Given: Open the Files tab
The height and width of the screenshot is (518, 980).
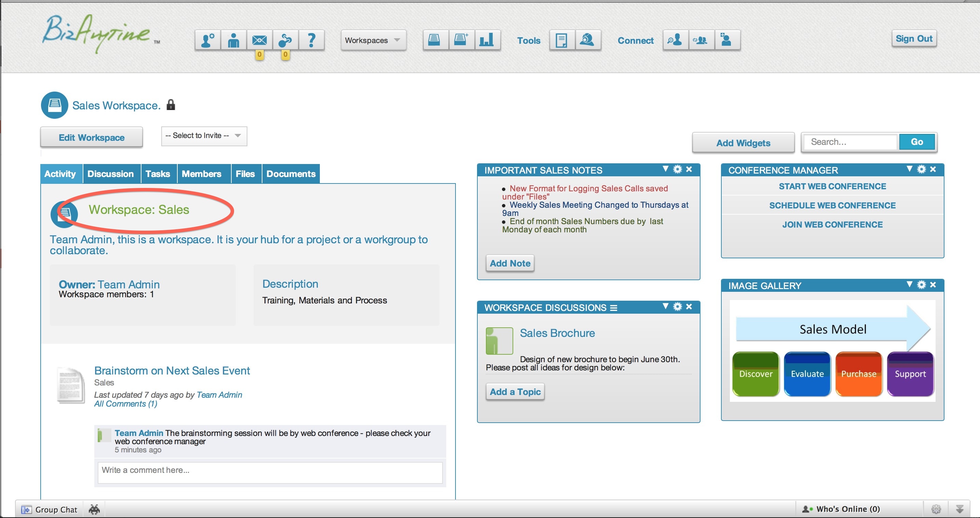Looking at the screenshot, I should 245,174.
